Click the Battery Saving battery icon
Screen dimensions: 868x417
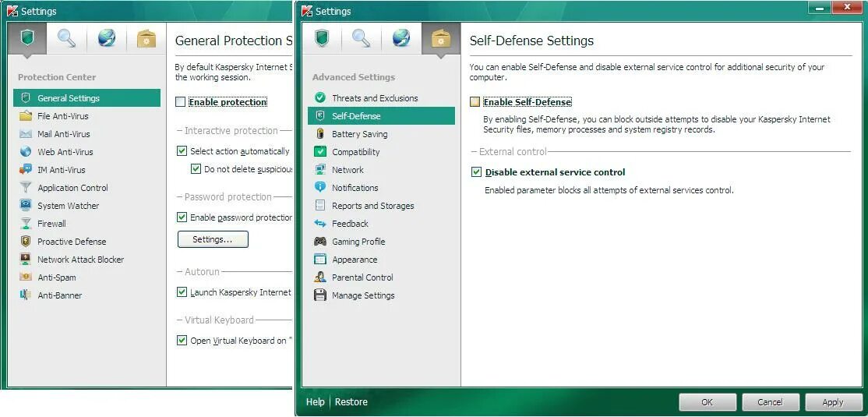coord(320,134)
